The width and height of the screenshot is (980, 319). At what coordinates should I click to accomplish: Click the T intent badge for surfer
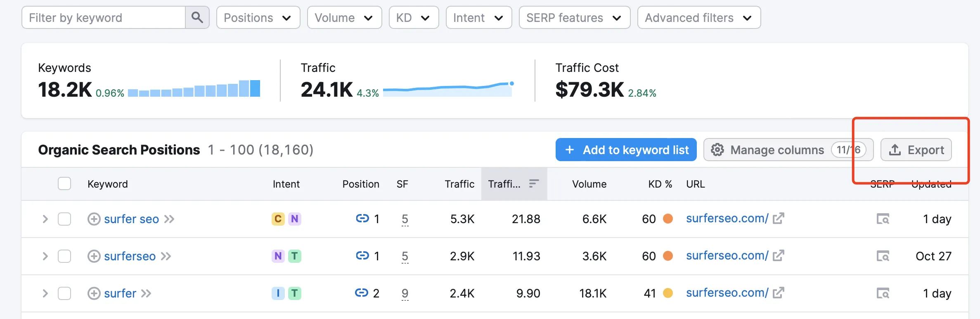point(294,293)
